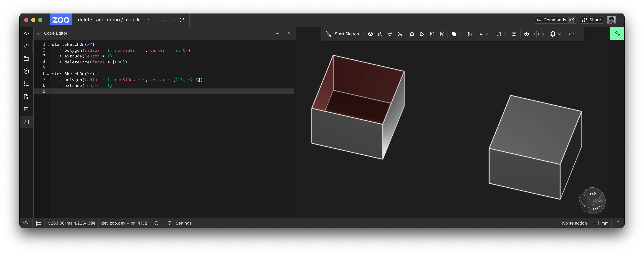Pick the Chamfer tool
The image size is (644, 254).
tap(422, 34)
